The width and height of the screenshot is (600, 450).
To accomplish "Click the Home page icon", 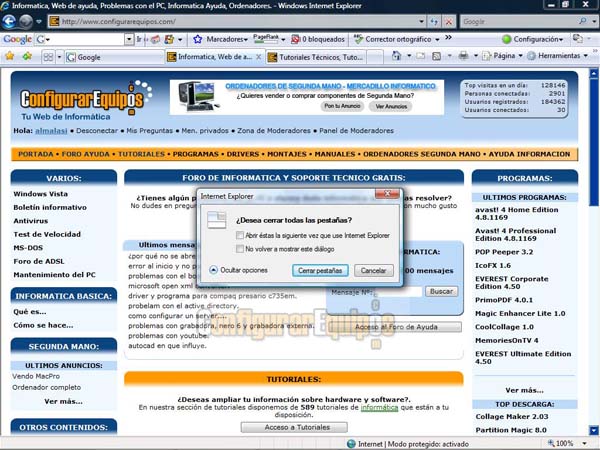I will click(396, 56).
